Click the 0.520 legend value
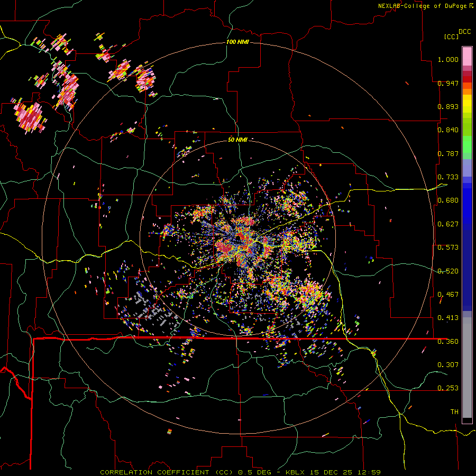This screenshot has height=476, width=476. click(x=448, y=271)
